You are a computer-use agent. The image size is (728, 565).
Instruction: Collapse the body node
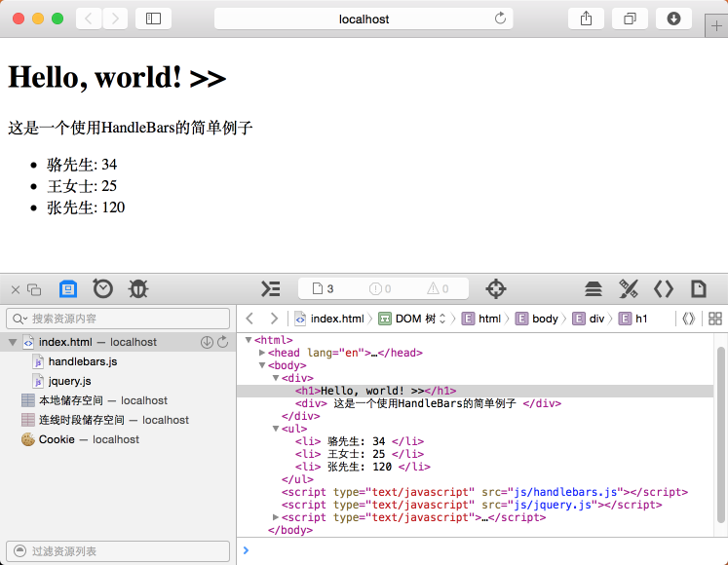(262, 365)
